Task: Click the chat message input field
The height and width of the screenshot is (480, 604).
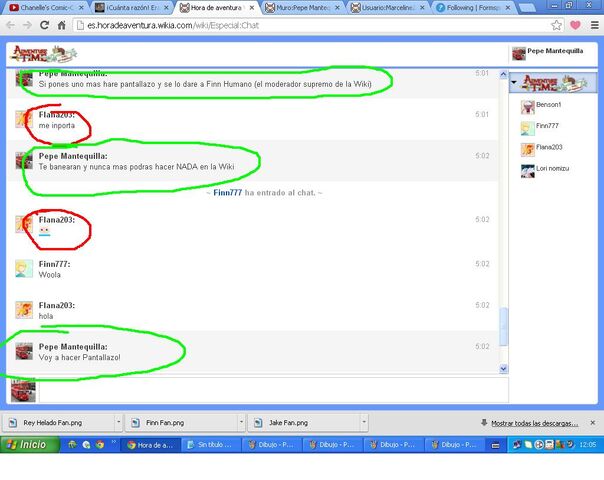Action: [x=273, y=390]
